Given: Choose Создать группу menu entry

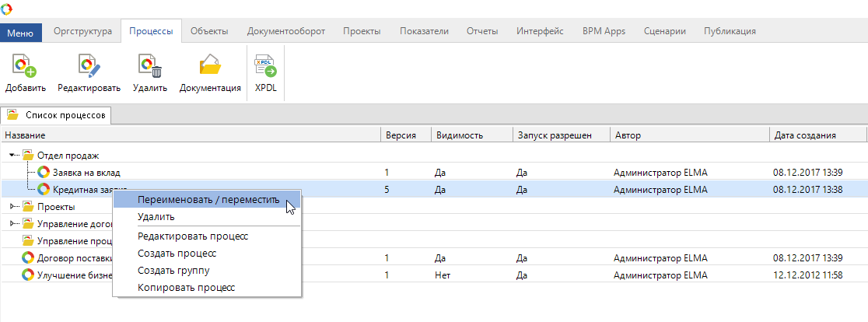Looking at the screenshot, I should click(x=173, y=270).
